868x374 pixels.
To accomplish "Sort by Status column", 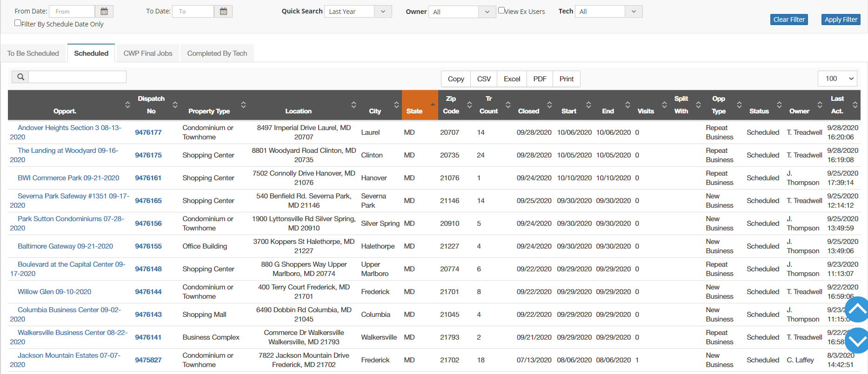I will [x=764, y=105].
